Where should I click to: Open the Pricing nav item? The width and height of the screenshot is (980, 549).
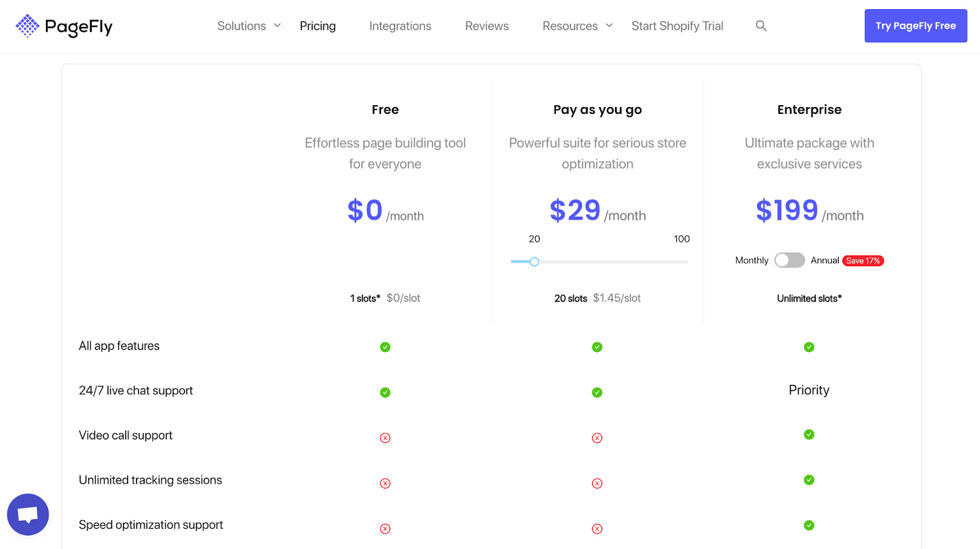(x=317, y=26)
